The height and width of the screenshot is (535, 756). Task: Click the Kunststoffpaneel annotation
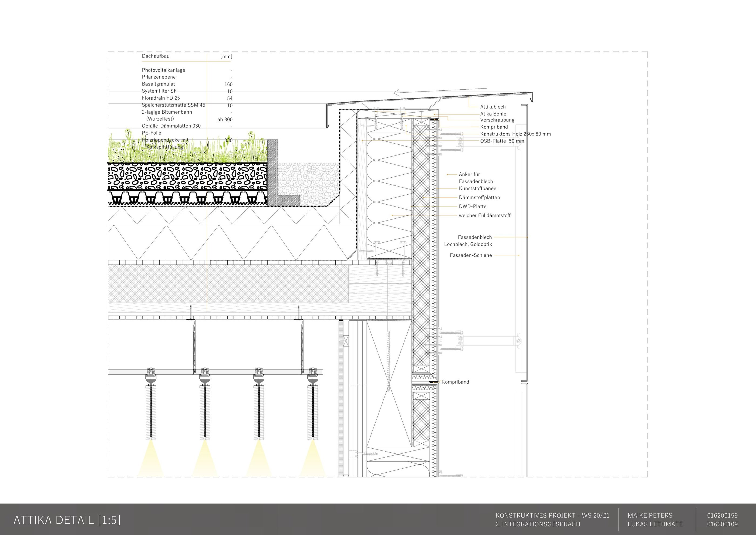point(478,188)
